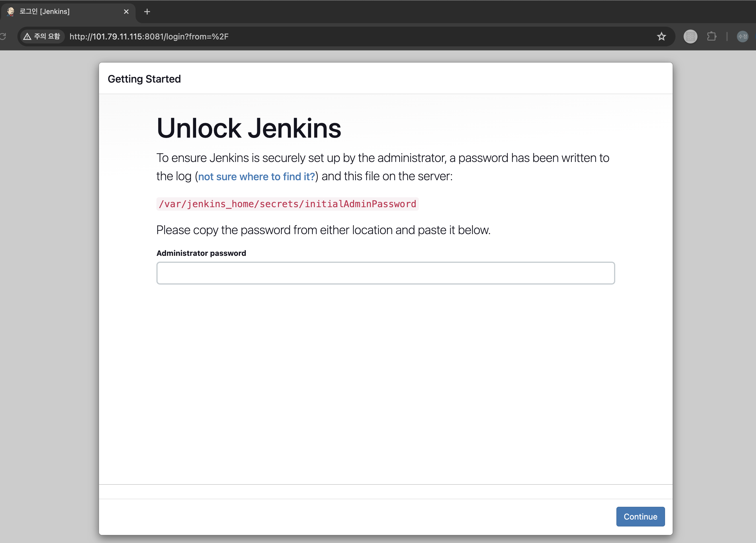Click the Jenkins favicon on the tab

(x=11, y=12)
